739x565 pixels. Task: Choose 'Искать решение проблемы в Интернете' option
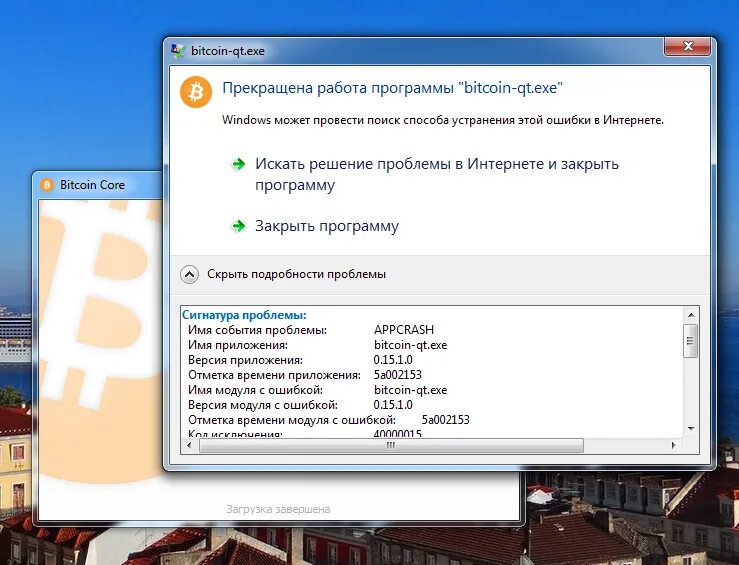(x=436, y=174)
